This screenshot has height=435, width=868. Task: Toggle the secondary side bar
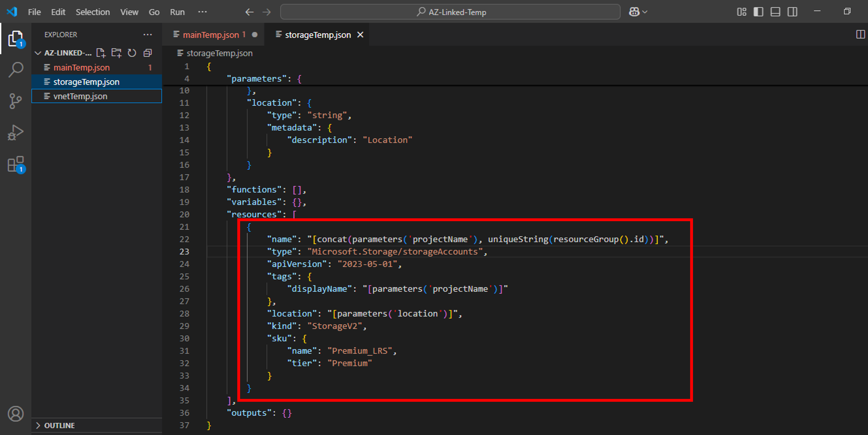point(792,12)
